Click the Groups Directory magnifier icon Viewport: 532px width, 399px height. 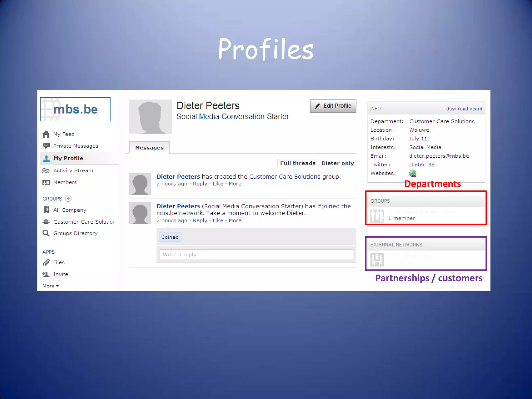(46, 233)
